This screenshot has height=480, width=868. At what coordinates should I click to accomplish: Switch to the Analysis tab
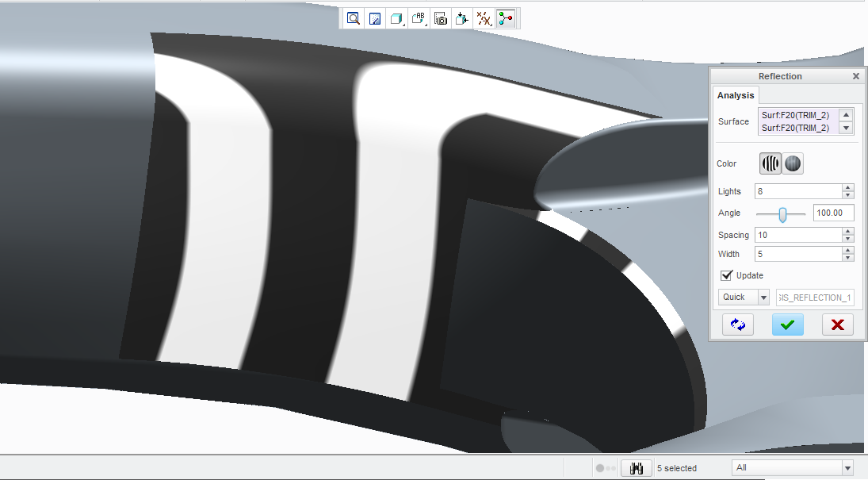pos(735,95)
